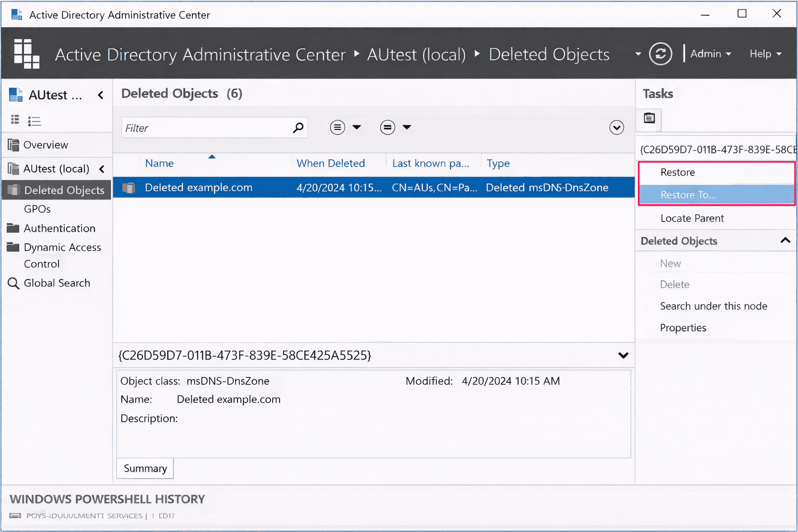
Task: Click inside the Filter input field
Action: coord(208,127)
